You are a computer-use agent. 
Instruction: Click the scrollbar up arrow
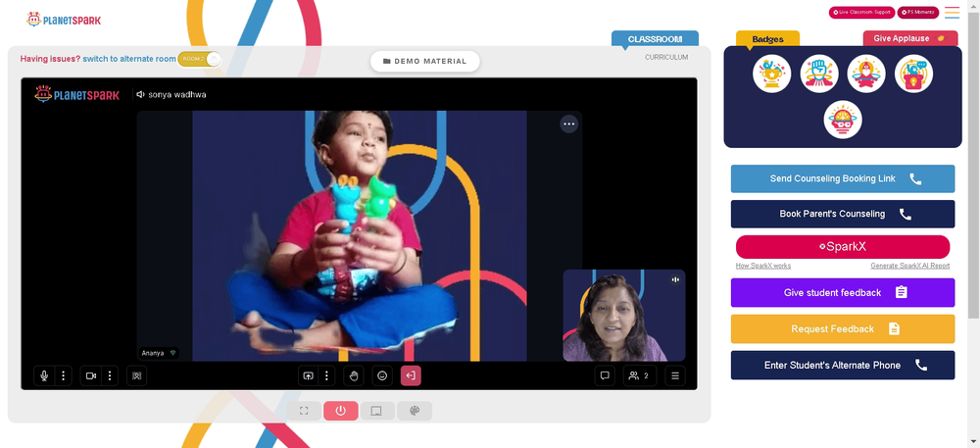tap(974, 5)
